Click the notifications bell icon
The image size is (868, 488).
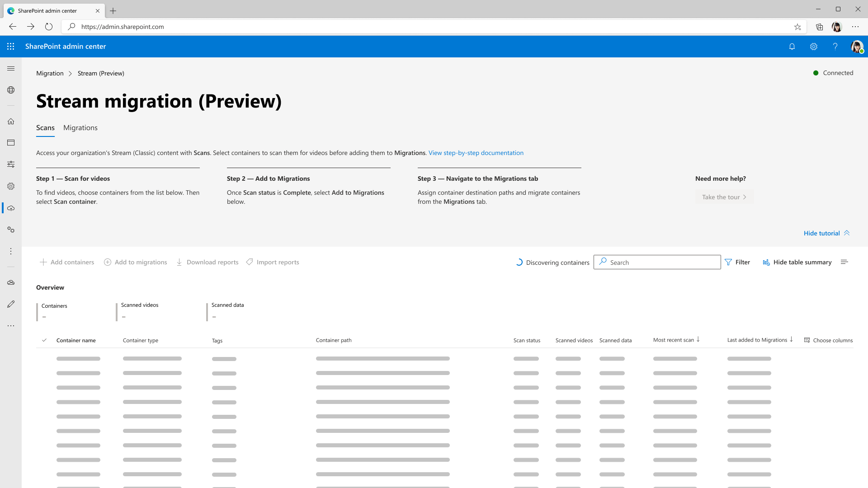793,47
